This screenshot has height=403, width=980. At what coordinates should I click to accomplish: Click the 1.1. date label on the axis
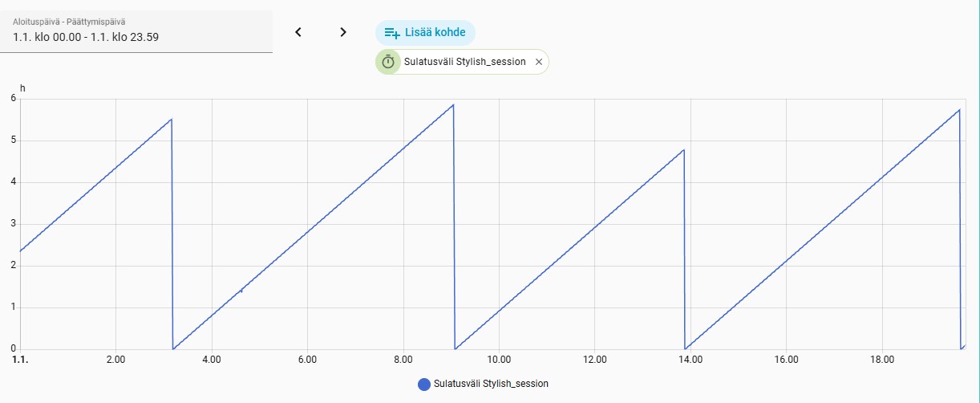21,360
